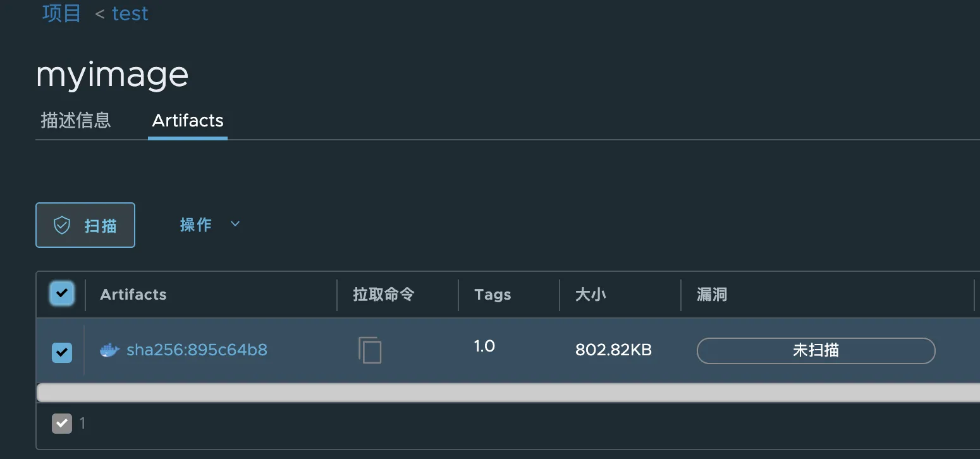This screenshot has width=980, height=459.
Task: Switch to the 描述信息 tab
Action: click(76, 120)
